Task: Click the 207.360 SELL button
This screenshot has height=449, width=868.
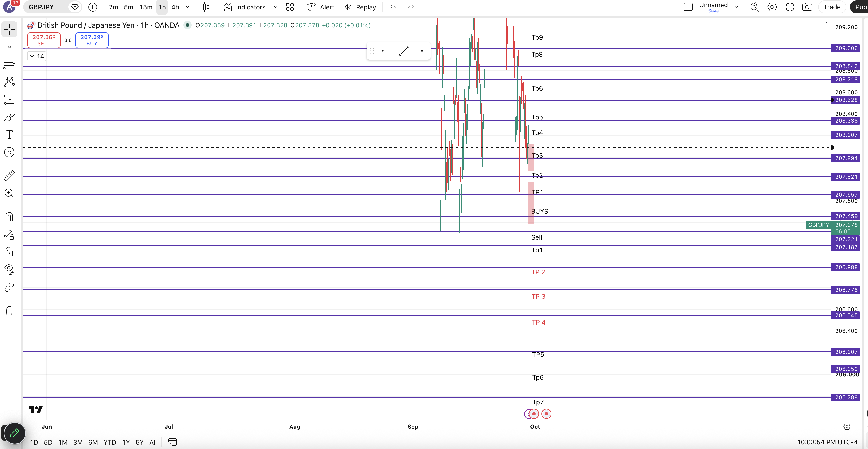Action: [44, 40]
